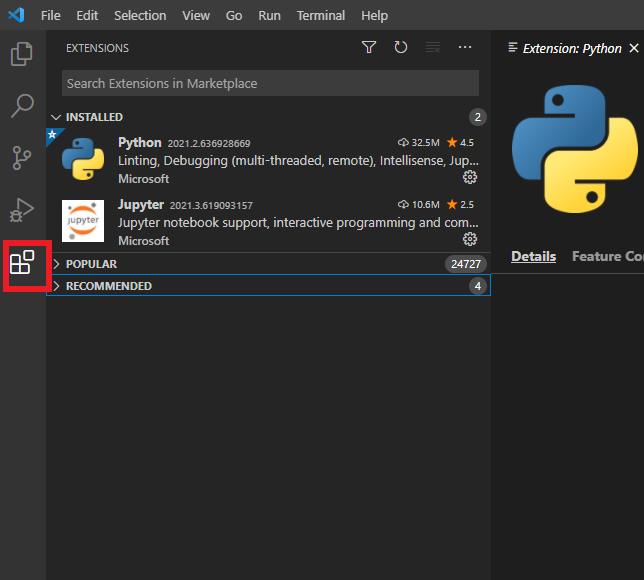Click large Python logo in details page
Image resolution: width=644 pixels, height=580 pixels.
pyautogui.click(x=575, y=149)
